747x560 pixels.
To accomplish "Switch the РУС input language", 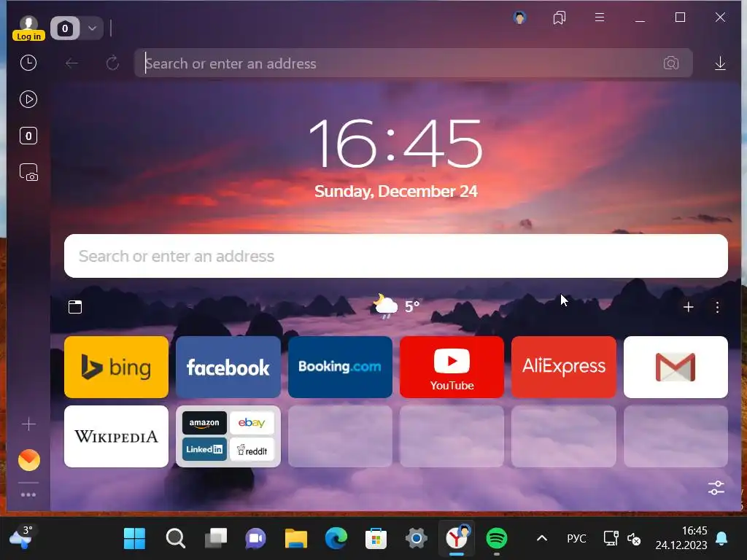I will (x=576, y=539).
